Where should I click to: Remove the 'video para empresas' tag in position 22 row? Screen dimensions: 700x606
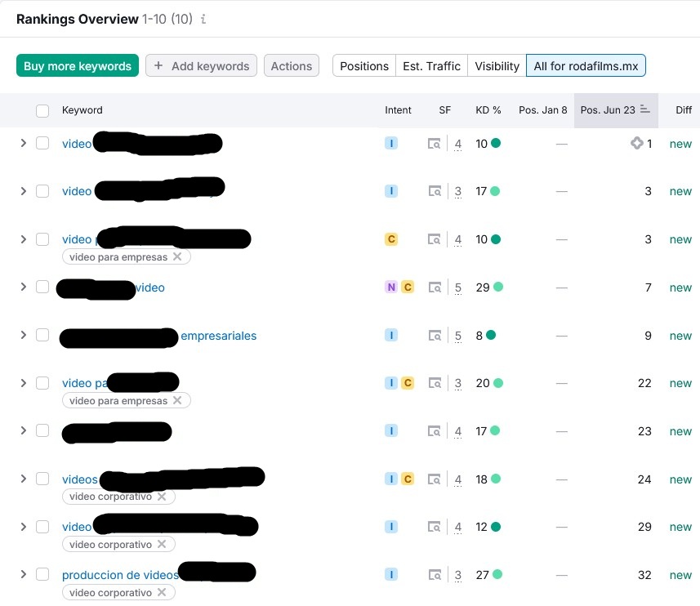[x=177, y=401]
